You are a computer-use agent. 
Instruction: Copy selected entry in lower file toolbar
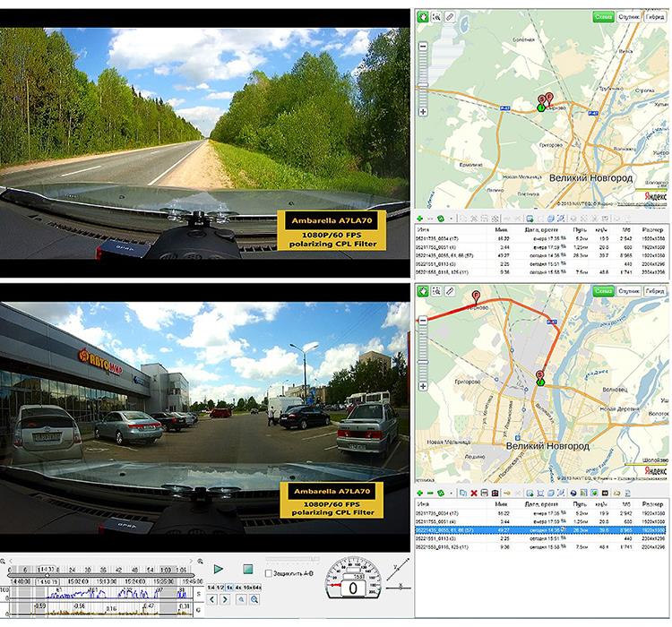(463, 493)
